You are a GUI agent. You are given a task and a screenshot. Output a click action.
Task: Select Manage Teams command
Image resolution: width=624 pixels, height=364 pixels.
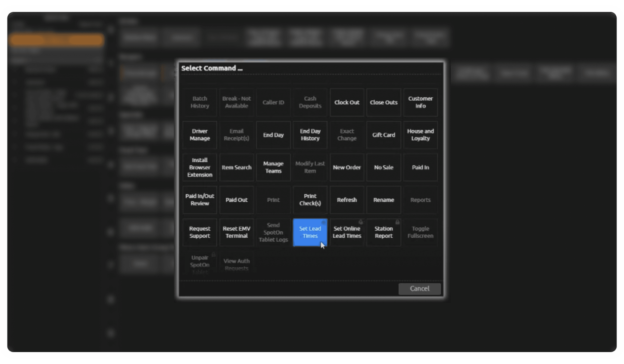pyautogui.click(x=273, y=167)
